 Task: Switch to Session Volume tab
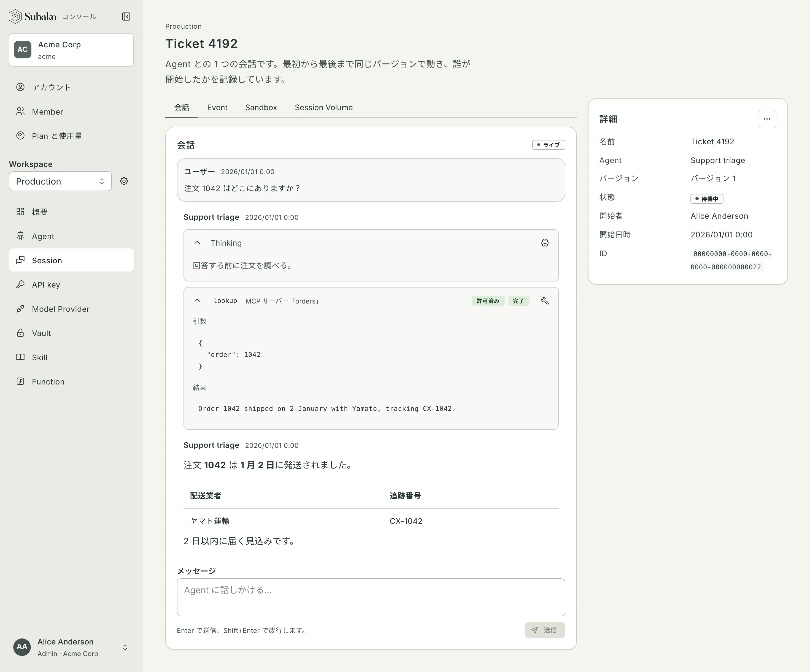pyautogui.click(x=324, y=108)
